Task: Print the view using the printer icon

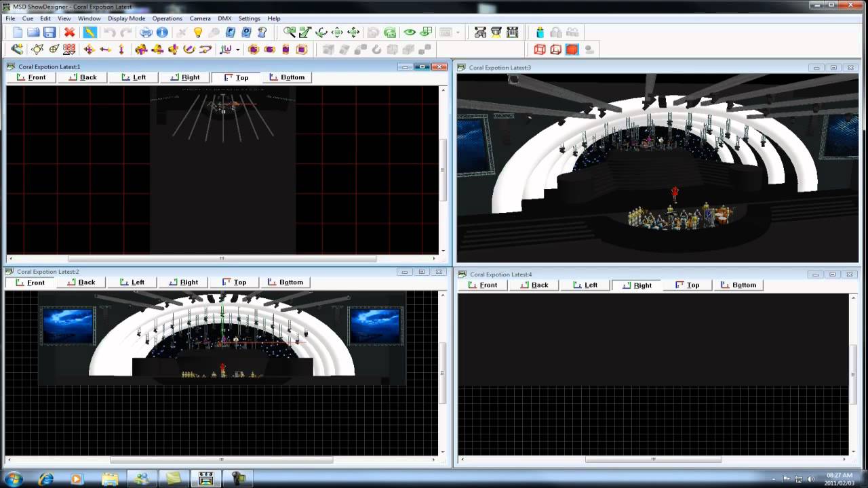Action: [x=146, y=33]
